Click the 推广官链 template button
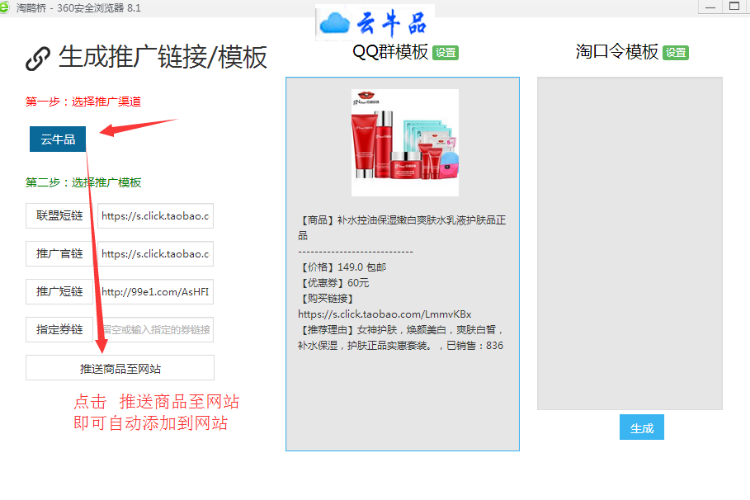Image resolution: width=750 pixels, height=500 pixels. (x=59, y=254)
